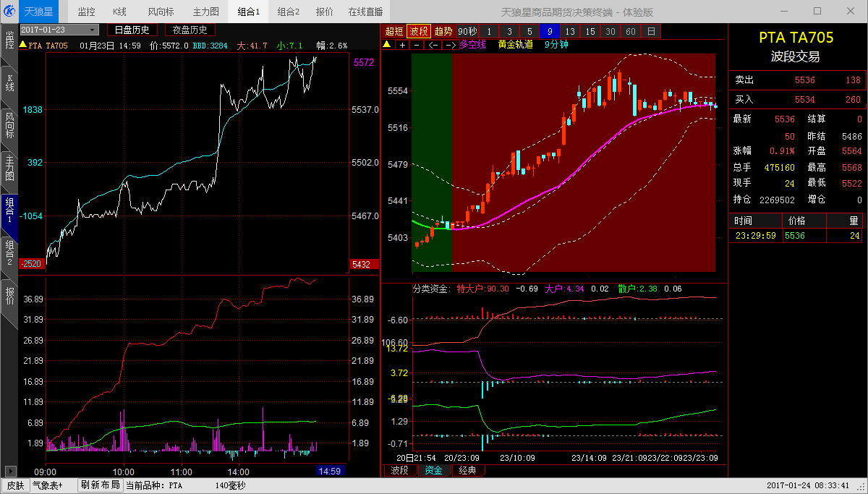Select the 60 minute period button
Viewport: 868px width, 494px height.
631,31
